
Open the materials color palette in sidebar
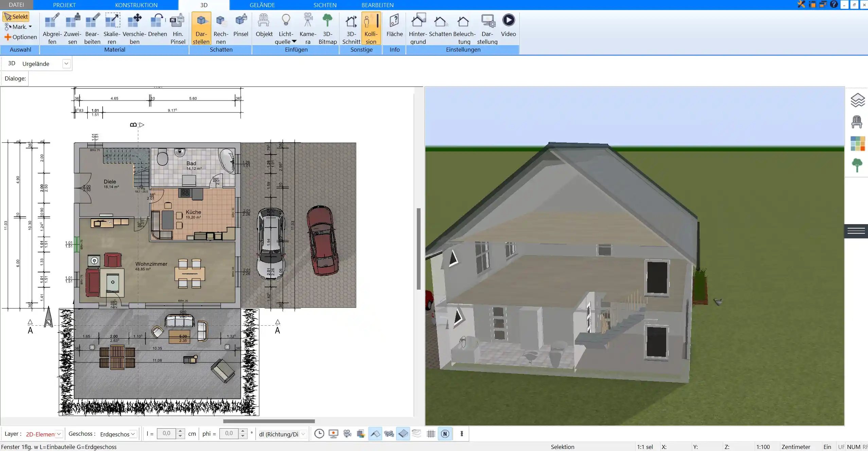pyautogui.click(x=857, y=144)
